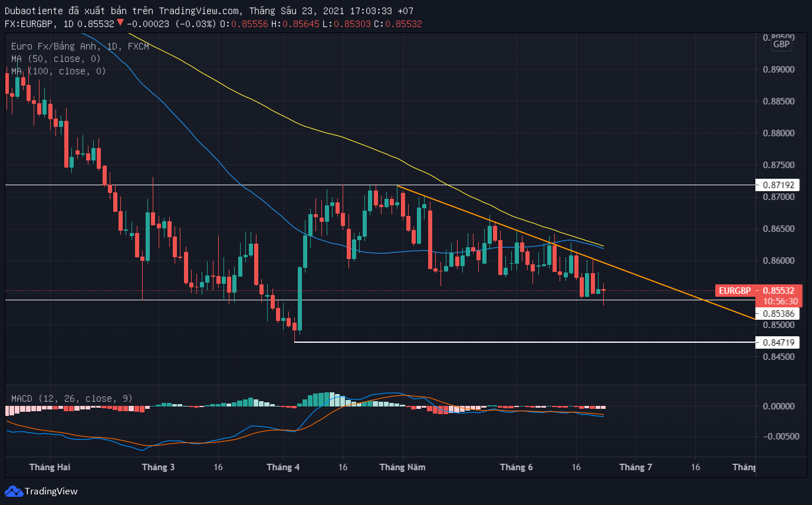
Task: Click the 0.84719 price level label
Action: point(777,342)
